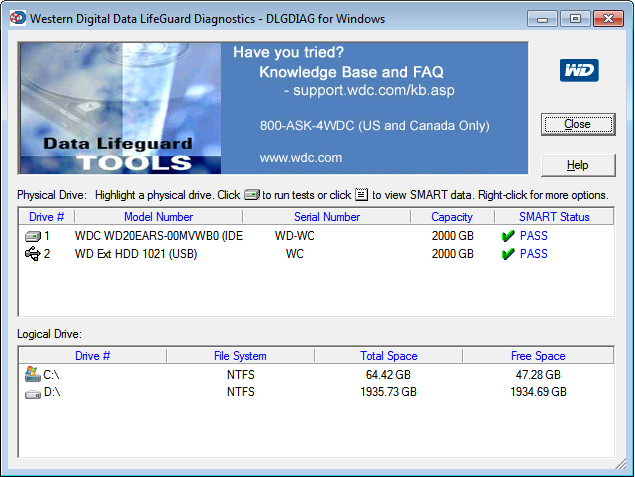Maximize the DLGDIAG window

(x=575, y=19)
